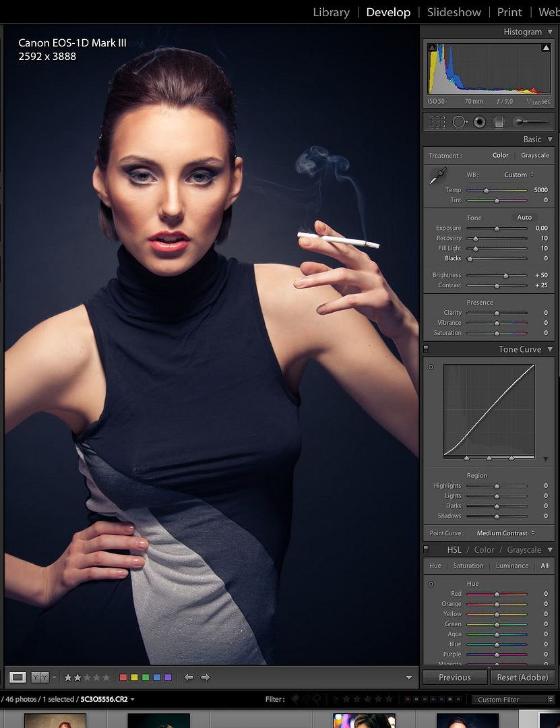Image resolution: width=560 pixels, height=728 pixels.
Task: Set Treatment to Color
Action: (x=500, y=155)
